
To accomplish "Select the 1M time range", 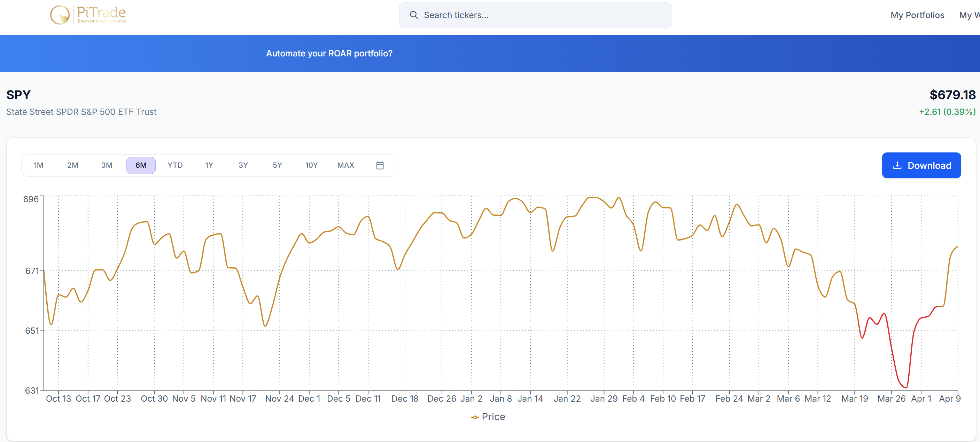I will 38,165.
